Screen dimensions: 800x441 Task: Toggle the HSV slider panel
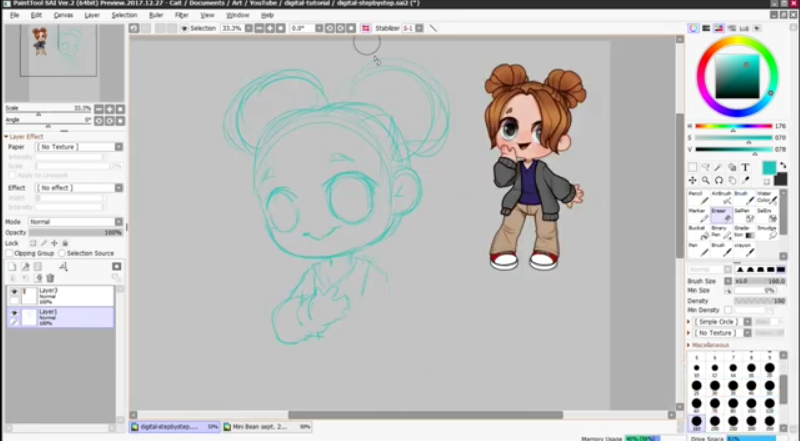coord(719,29)
